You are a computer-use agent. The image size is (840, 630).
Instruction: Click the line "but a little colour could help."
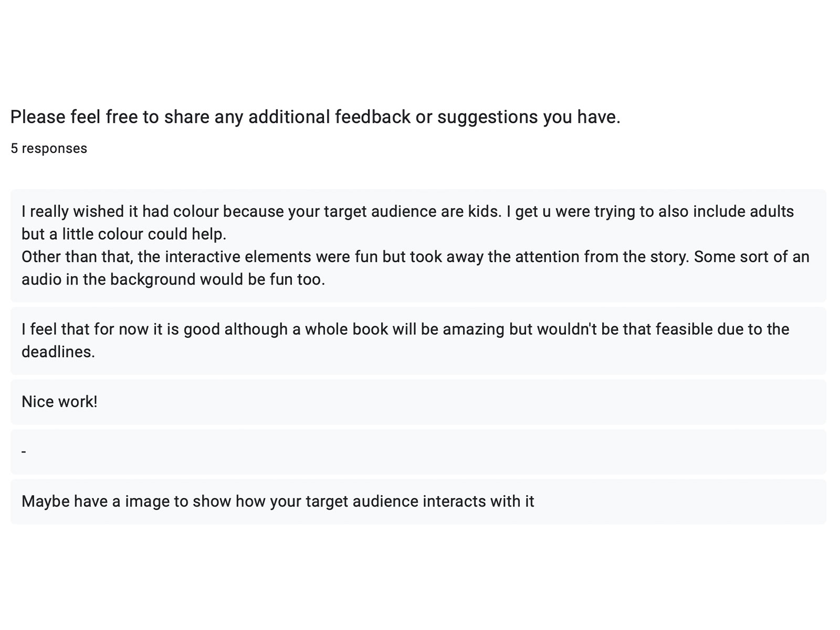click(124, 234)
